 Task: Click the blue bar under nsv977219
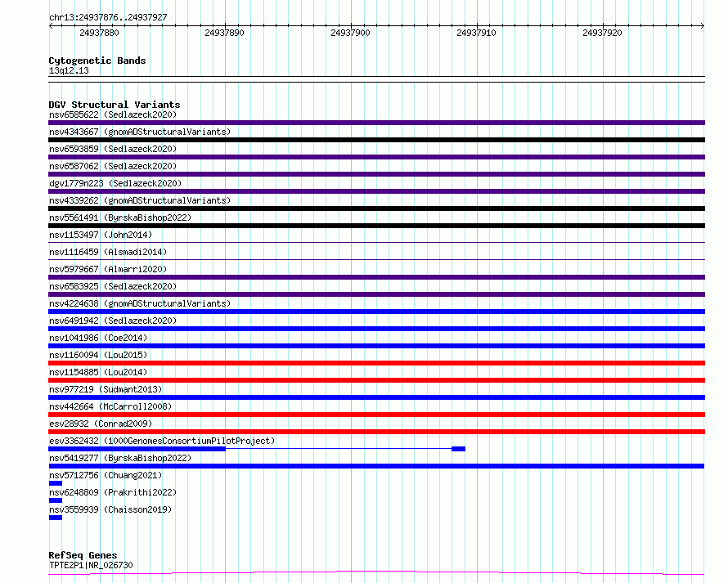tap(376, 397)
